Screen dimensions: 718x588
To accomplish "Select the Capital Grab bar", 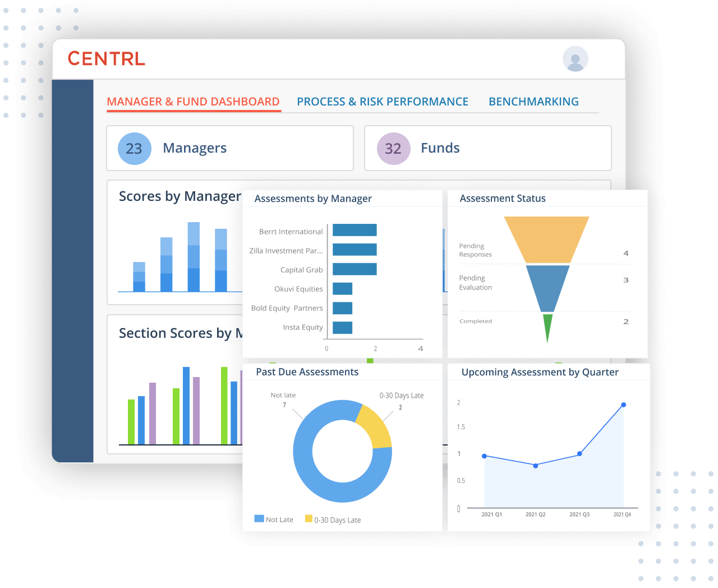I will click(x=355, y=269).
